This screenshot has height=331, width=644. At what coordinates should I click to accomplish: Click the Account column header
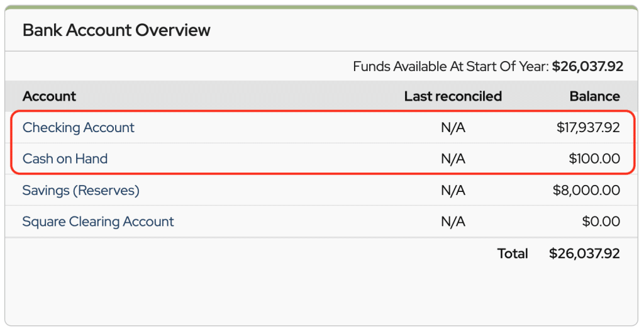[49, 96]
